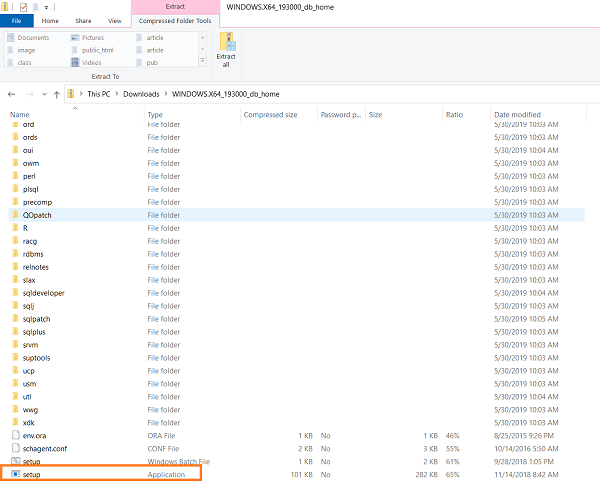
Task: Click This PC in the address path
Action: pos(99,94)
